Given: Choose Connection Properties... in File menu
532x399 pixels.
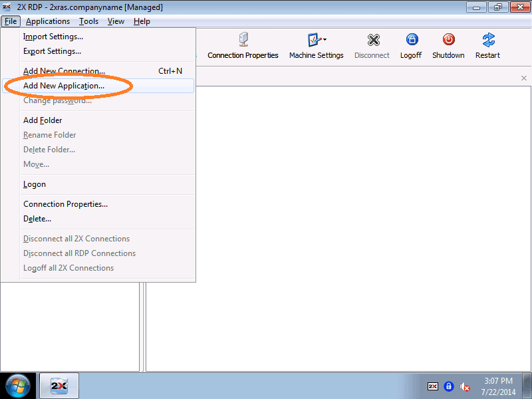Looking at the screenshot, I should 98,204.
